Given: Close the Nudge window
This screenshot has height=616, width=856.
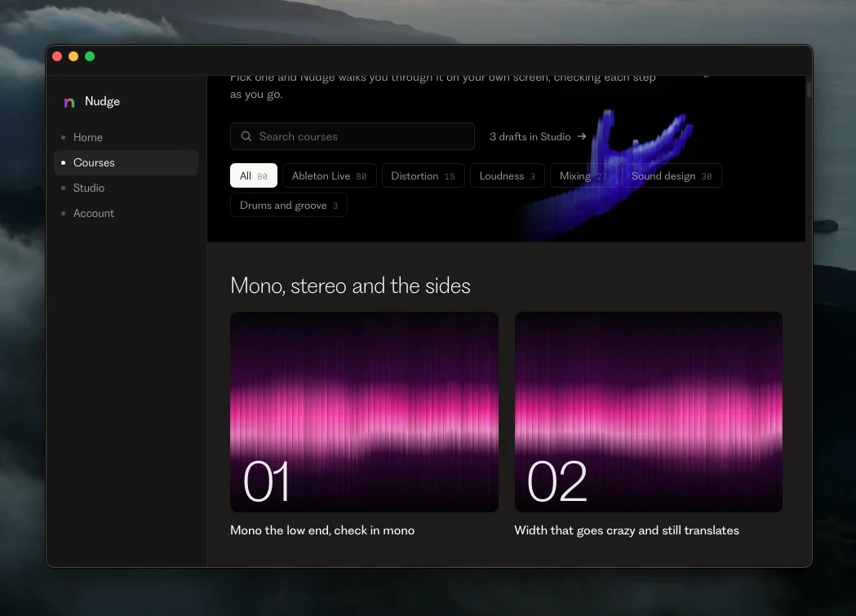Looking at the screenshot, I should point(57,56).
